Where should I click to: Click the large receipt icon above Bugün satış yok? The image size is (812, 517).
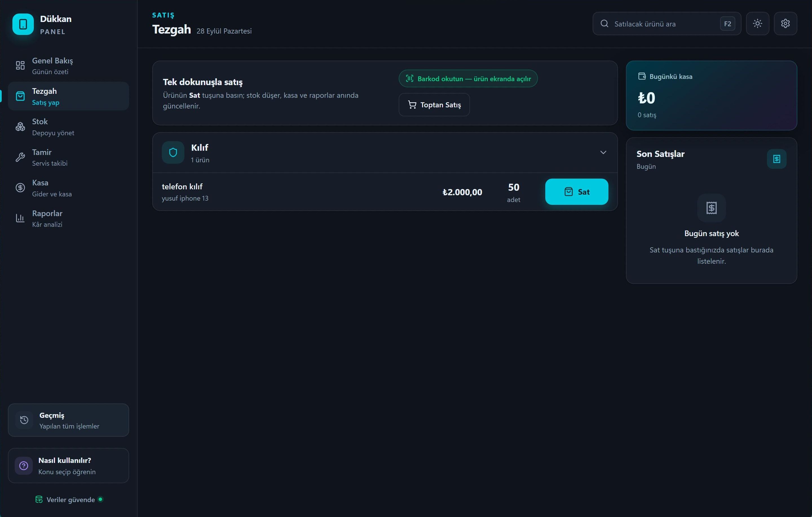point(712,208)
